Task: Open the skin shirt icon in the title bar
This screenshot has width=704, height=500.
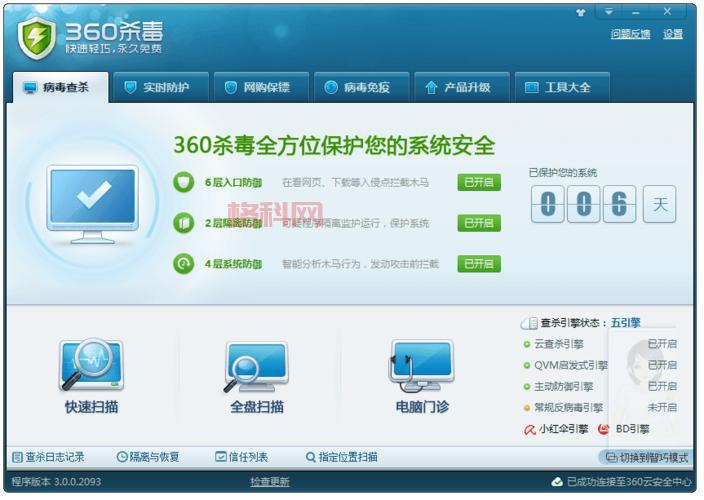Action: (x=581, y=13)
